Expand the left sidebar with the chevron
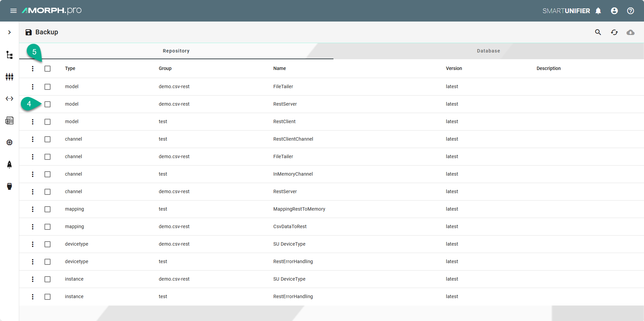This screenshot has width=644, height=321. [x=9, y=32]
